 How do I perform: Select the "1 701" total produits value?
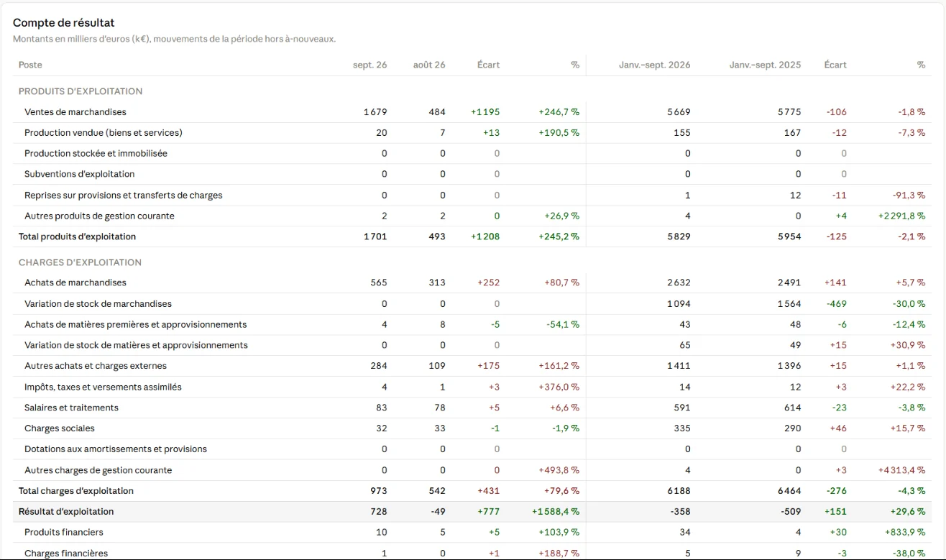[x=375, y=237]
